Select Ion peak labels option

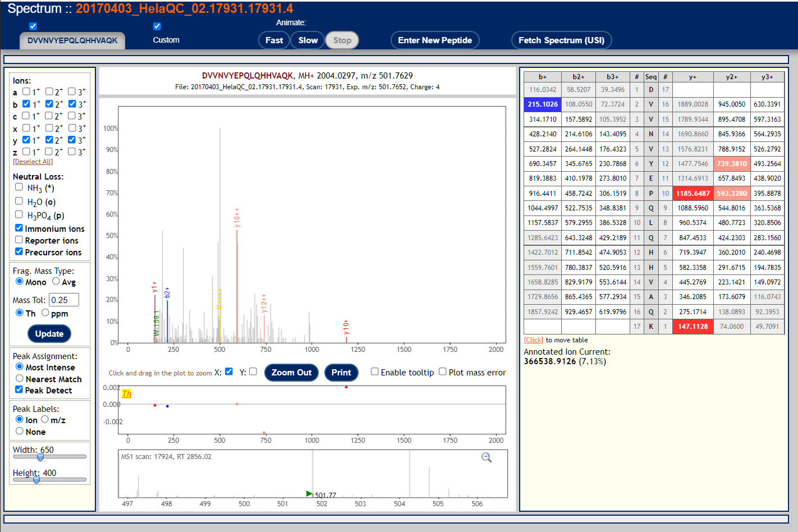(x=20, y=419)
